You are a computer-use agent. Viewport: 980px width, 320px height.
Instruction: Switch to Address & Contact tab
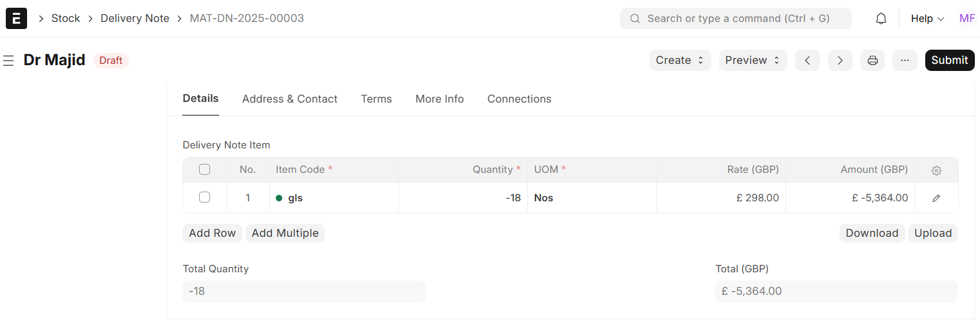(x=290, y=99)
